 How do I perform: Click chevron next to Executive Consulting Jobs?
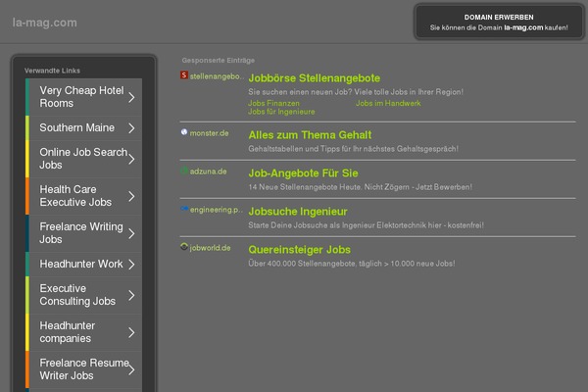[131, 296]
